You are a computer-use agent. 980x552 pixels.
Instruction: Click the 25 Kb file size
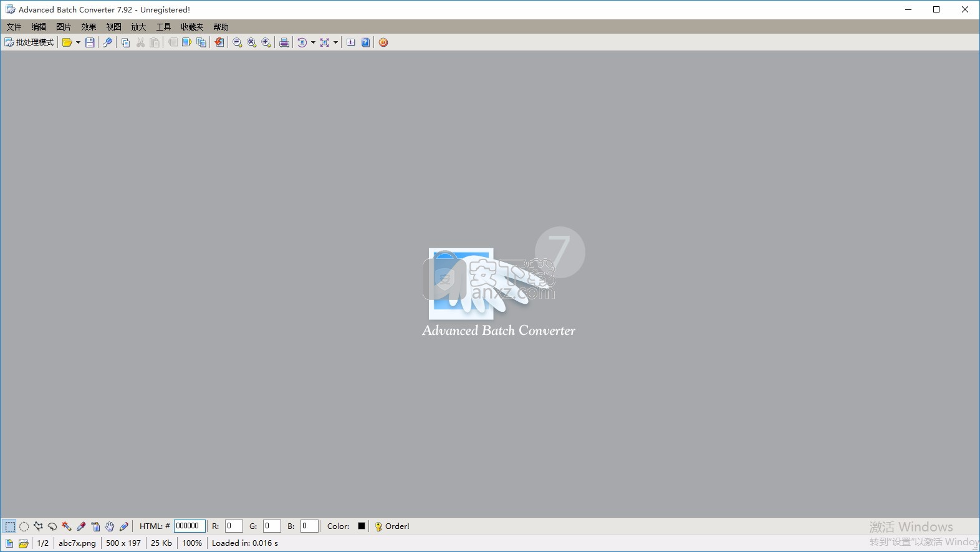click(161, 543)
